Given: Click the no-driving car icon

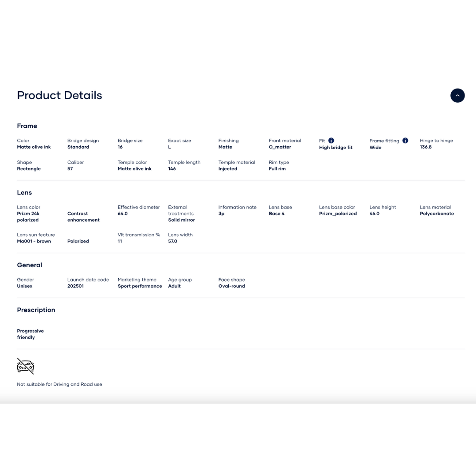Looking at the screenshot, I should pyautogui.click(x=26, y=366).
